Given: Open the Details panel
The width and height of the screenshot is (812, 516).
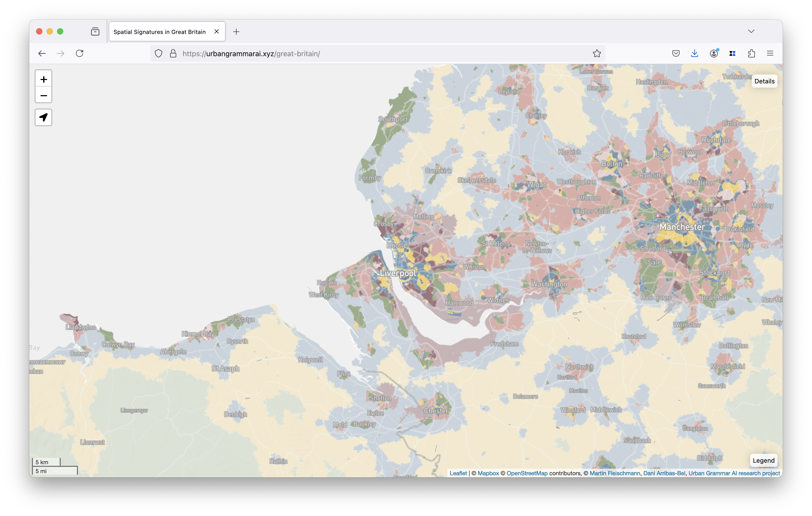Looking at the screenshot, I should (764, 81).
